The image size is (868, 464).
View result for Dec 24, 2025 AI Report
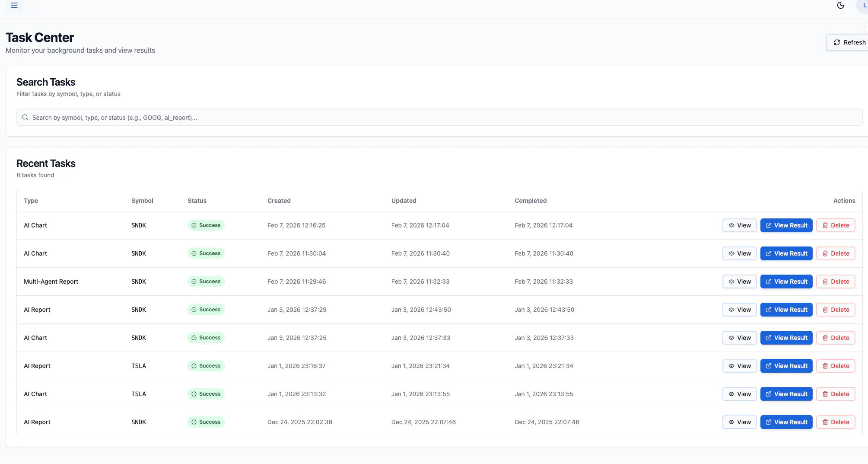(786, 422)
